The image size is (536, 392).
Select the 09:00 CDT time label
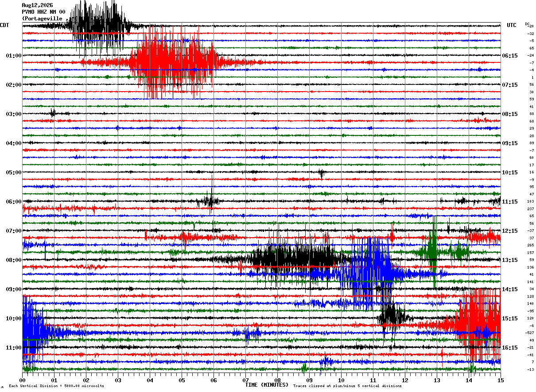pos(14,289)
